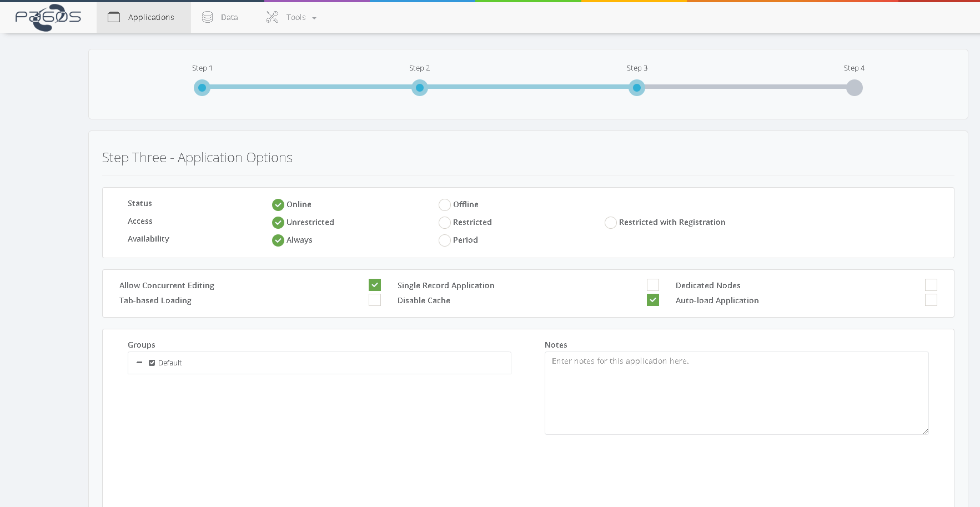Go to Step 1 marker

pos(202,88)
